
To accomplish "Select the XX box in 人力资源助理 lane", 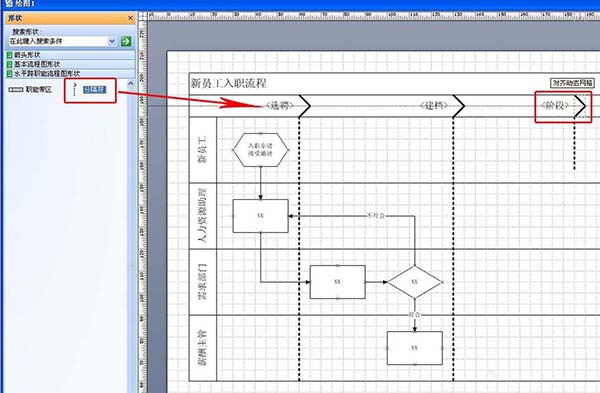I will tap(261, 216).
